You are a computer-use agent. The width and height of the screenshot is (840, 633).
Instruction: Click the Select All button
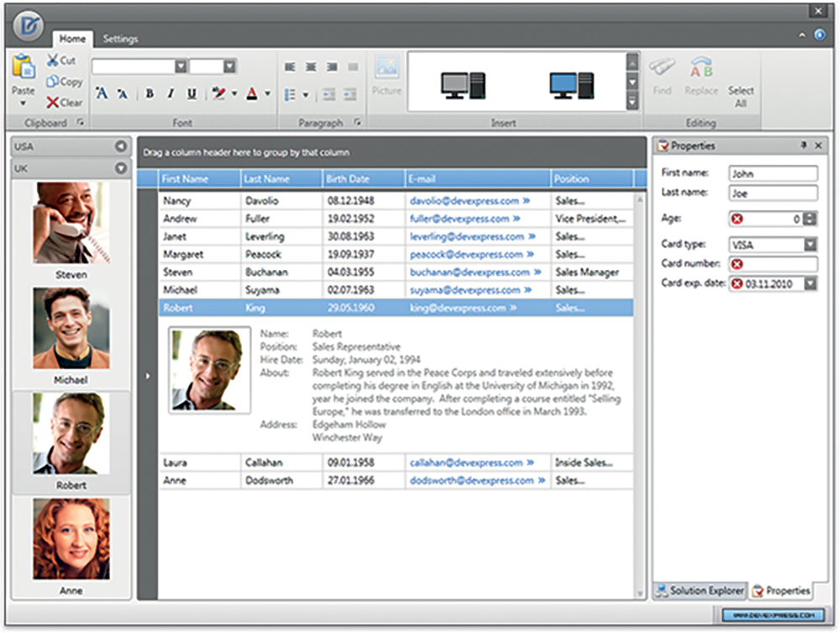tap(740, 96)
